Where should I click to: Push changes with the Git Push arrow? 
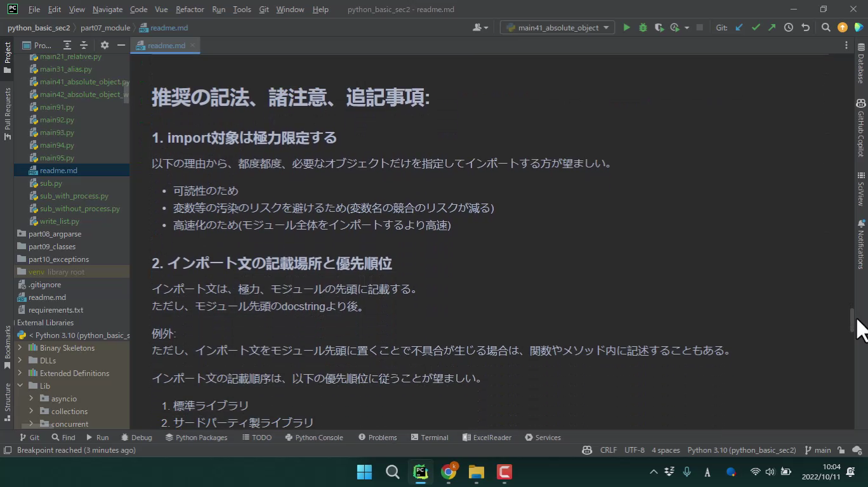(x=772, y=28)
